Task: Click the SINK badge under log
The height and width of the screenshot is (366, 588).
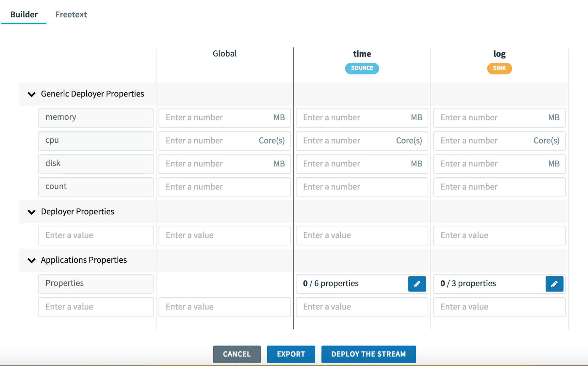Action: point(499,68)
